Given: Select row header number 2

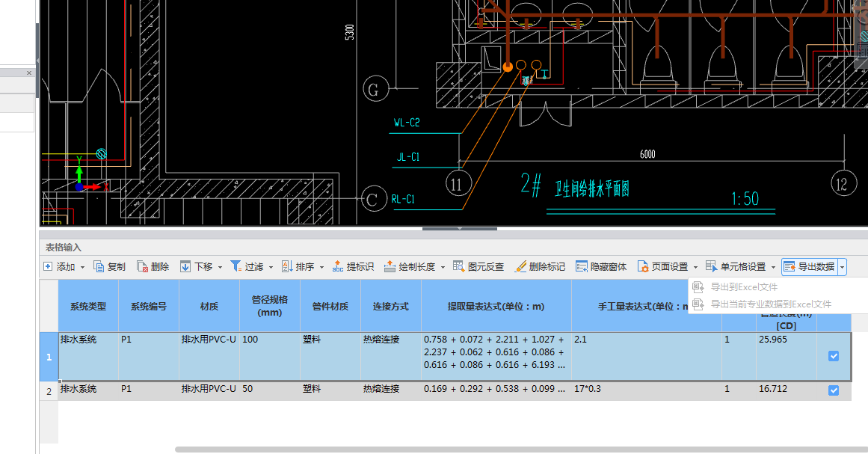Looking at the screenshot, I should pos(49,391).
